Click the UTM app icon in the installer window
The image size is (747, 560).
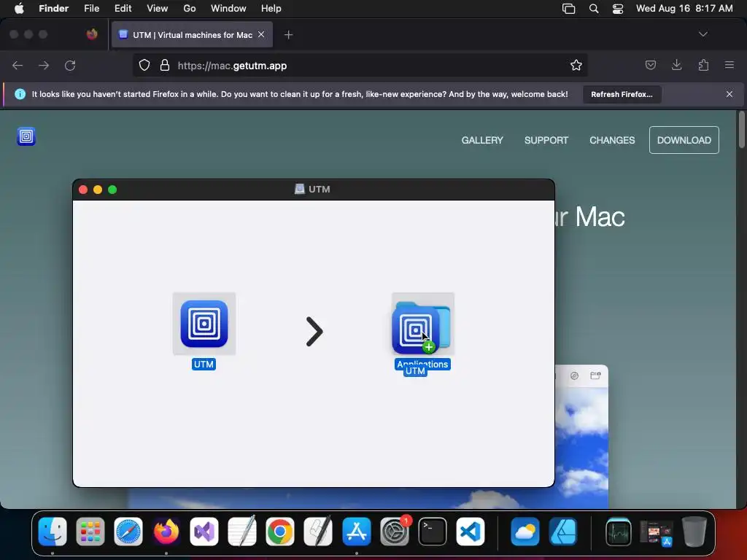point(204,324)
